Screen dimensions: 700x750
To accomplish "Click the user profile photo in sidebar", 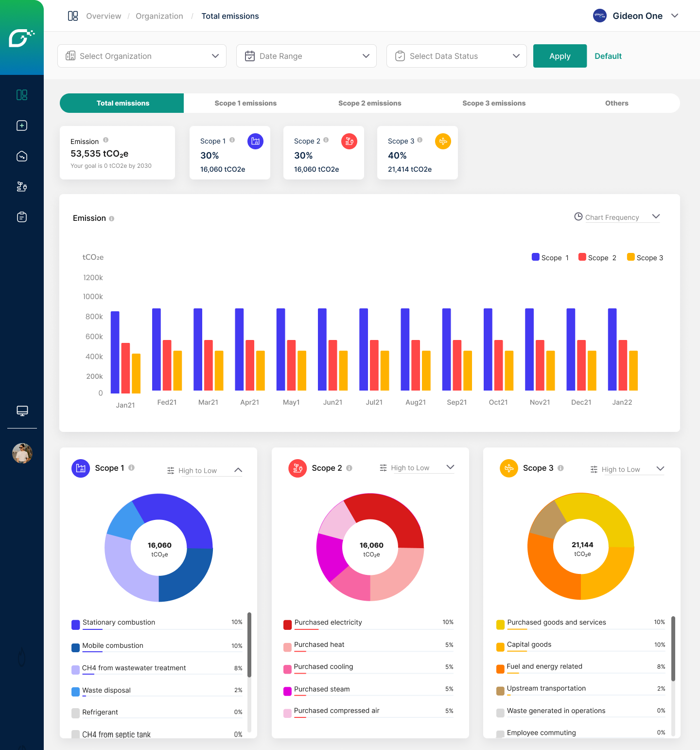I will [x=22, y=453].
